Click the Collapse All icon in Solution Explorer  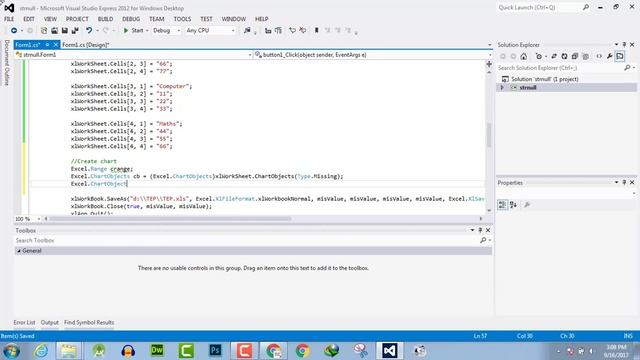tap(575, 56)
